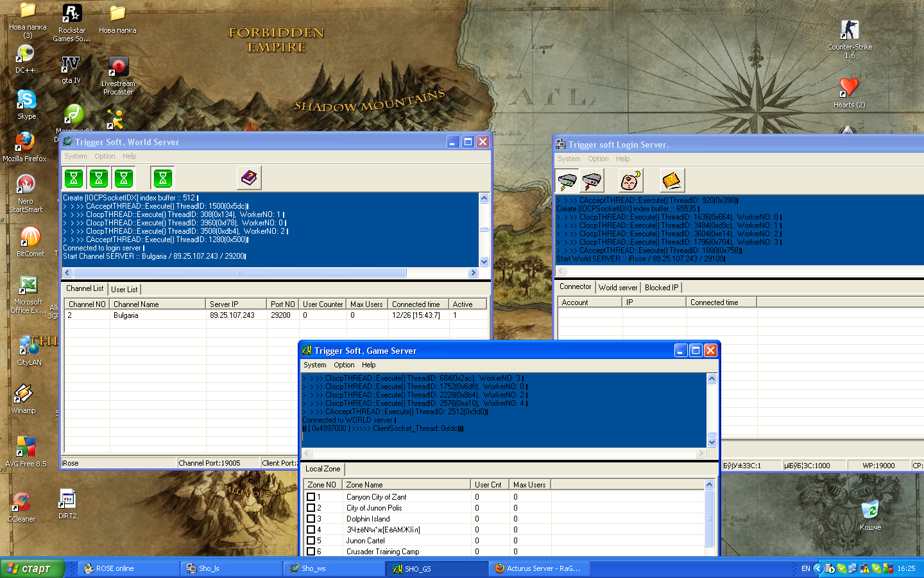
Task: Select the first green hourglass icon in World Server toolbar
Action: 74,178
